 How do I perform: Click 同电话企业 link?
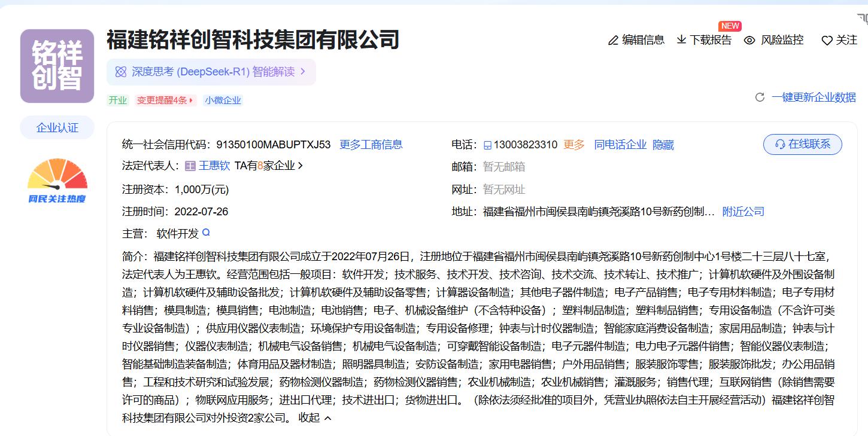pos(620,145)
